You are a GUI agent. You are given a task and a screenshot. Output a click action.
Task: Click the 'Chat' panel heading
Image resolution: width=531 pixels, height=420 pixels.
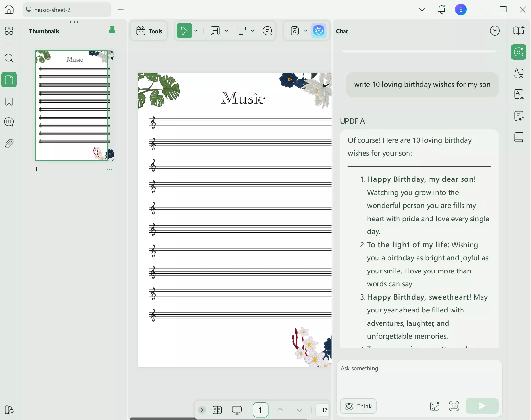click(342, 31)
